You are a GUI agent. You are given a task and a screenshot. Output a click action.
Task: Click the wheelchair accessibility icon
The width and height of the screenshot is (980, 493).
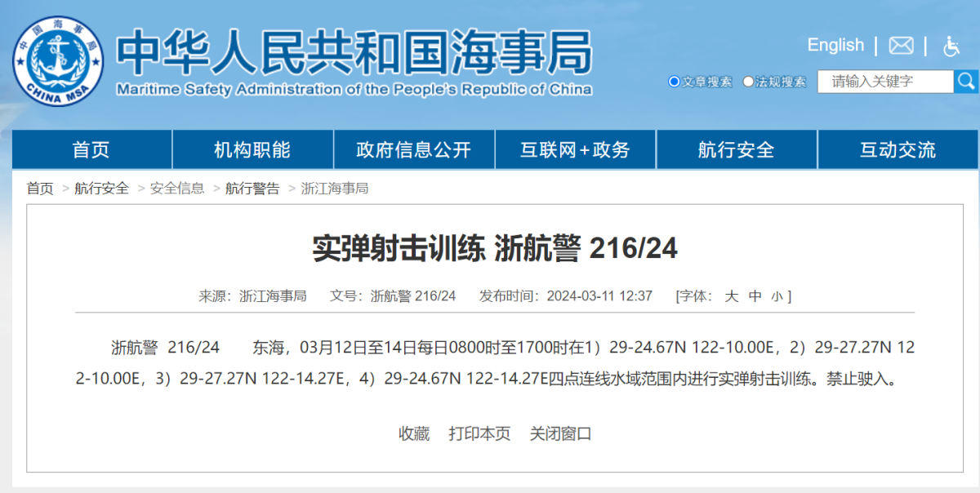[951, 46]
